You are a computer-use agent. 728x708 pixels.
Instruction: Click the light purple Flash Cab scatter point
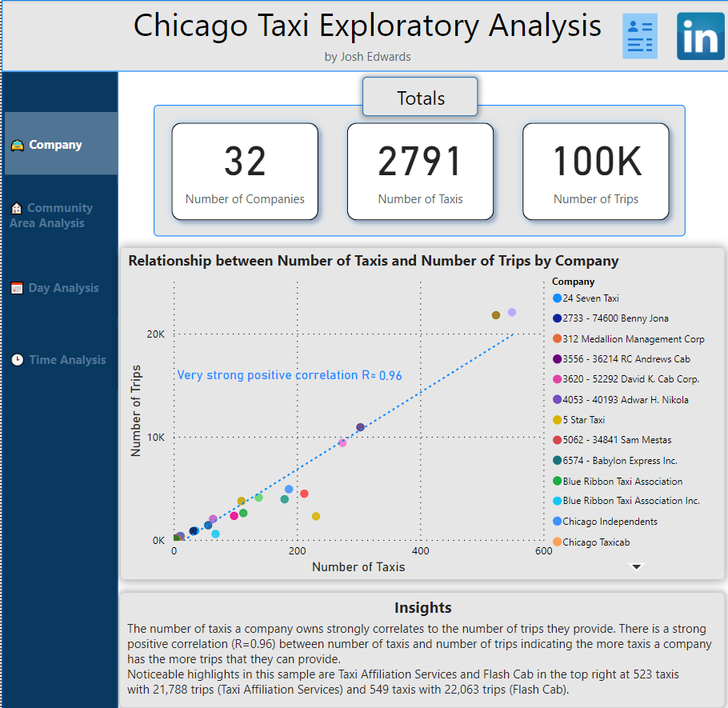pos(512,313)
